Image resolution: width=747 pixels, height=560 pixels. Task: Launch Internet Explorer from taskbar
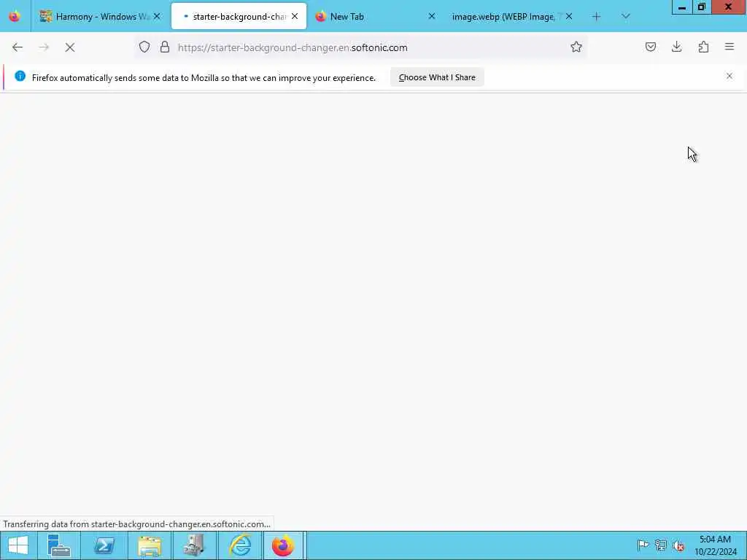pos(240,545)
